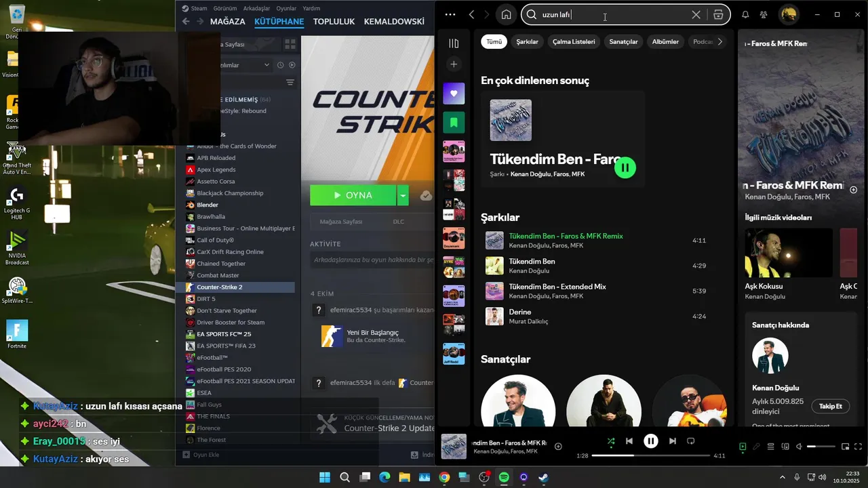Open the Spotify browse icon in search bar
868x488 pixels.
718,15
